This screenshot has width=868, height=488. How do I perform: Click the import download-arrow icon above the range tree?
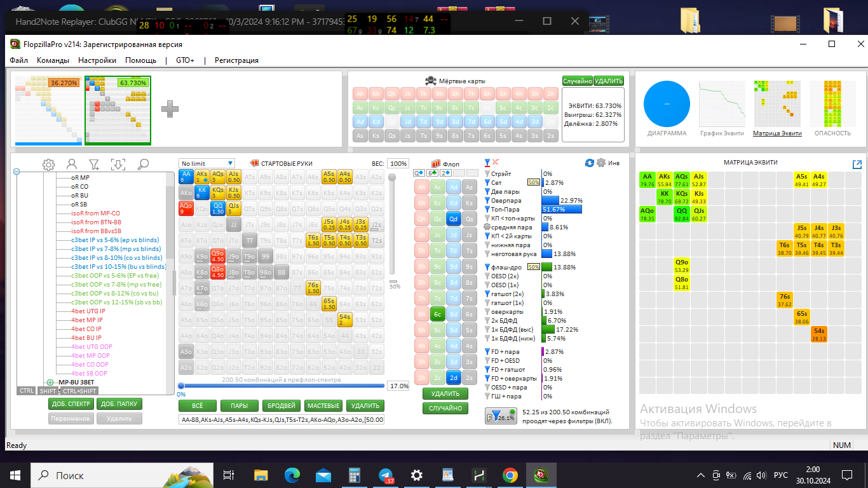click(x=118, y=165)
